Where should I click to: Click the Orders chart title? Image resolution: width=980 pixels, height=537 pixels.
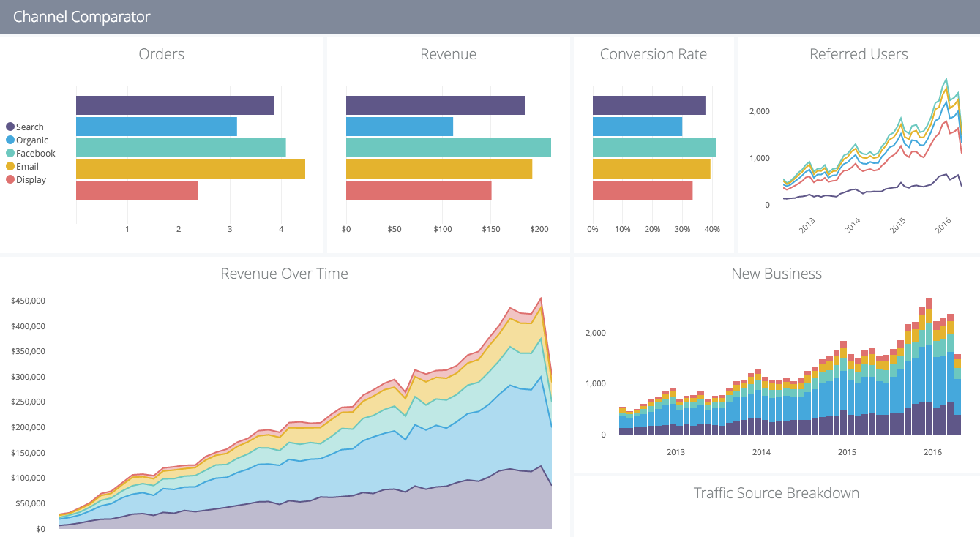(x=161, y=54)
